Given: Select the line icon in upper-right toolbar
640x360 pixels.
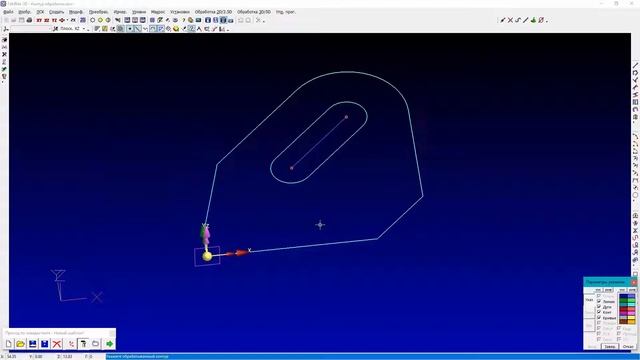Looking at the screenshot, I should [x=526, y=20].
